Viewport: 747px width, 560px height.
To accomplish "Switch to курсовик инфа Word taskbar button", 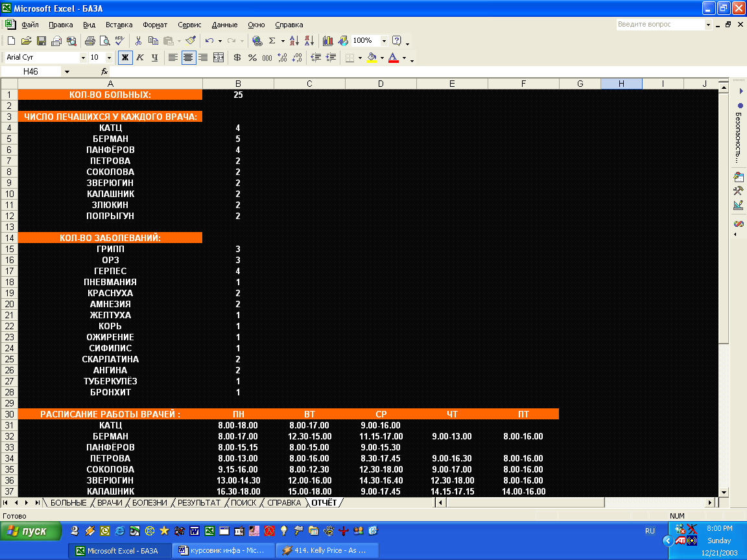I will click(x=224, y=550).
